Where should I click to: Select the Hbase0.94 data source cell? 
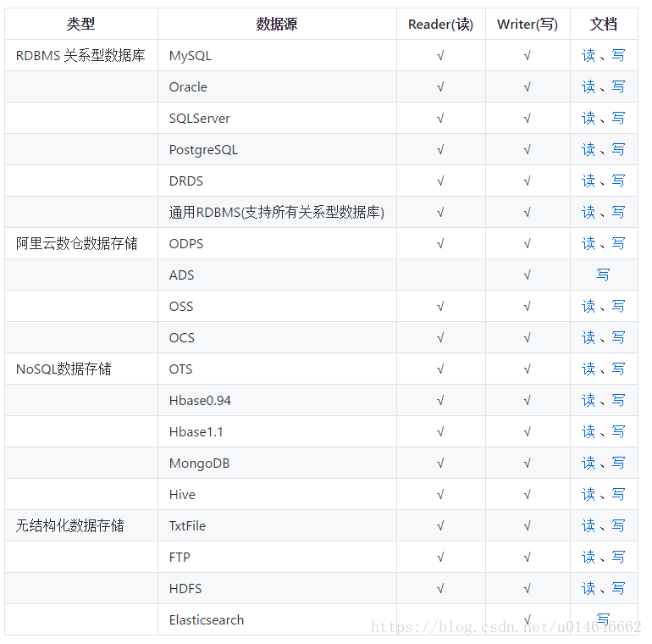point(277,400)
